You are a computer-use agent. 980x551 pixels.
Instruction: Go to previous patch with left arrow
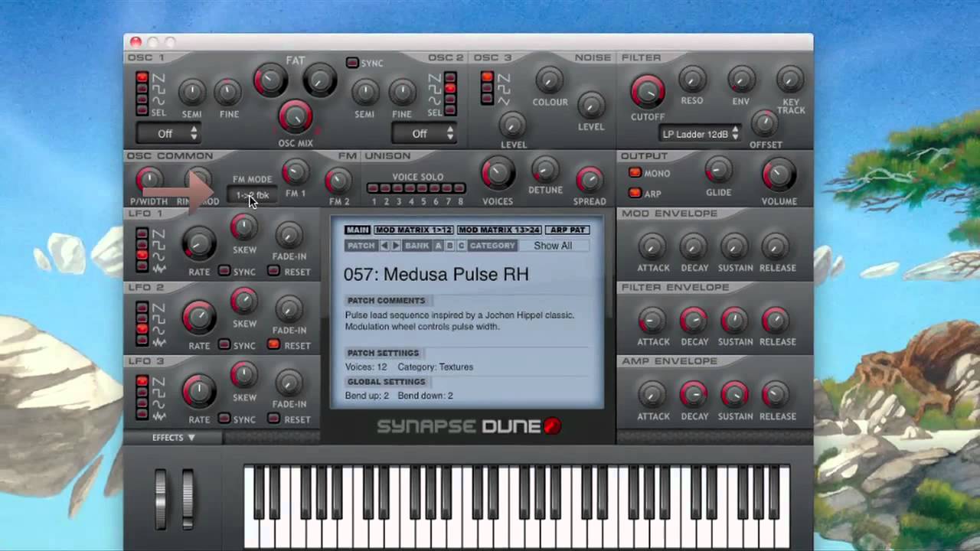[x=385, y=246]
